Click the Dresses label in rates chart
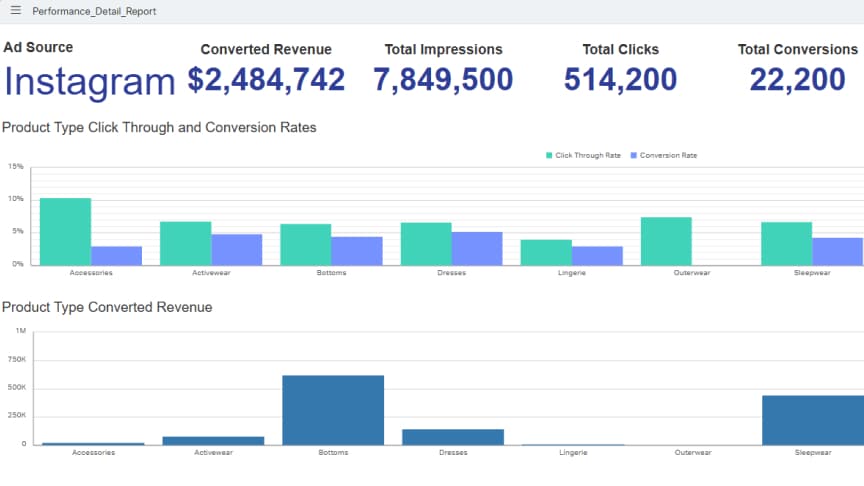 [451, 273]
